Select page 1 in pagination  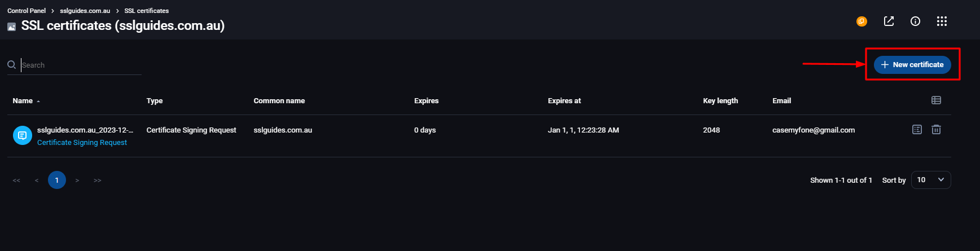pyautogui.click(x=57, y=180)
